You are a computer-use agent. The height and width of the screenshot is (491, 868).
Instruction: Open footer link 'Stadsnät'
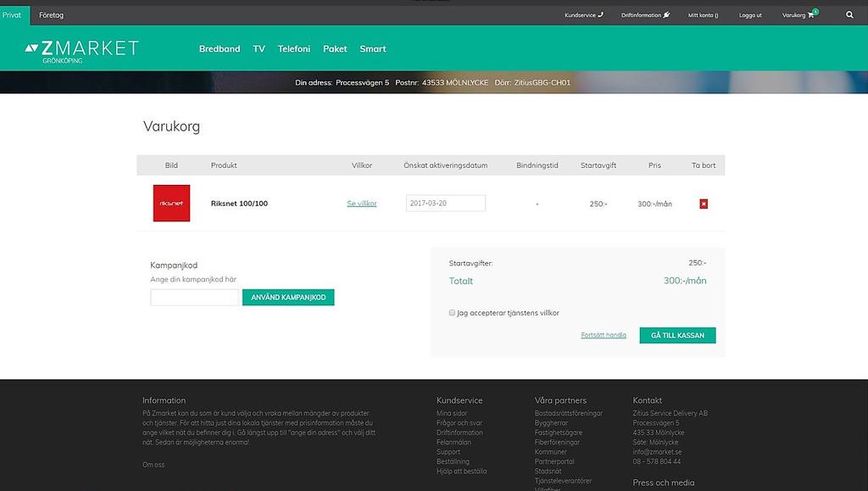(548, 471)
